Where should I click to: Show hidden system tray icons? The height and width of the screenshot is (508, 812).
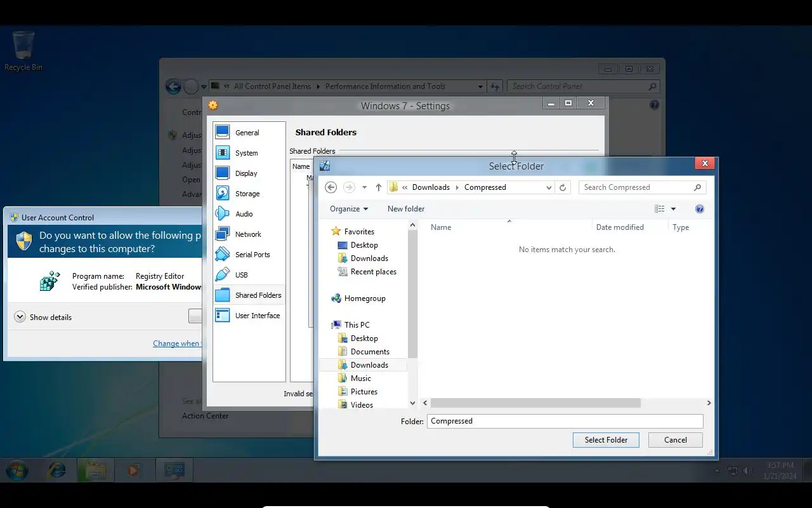click(x=717, y=471)
